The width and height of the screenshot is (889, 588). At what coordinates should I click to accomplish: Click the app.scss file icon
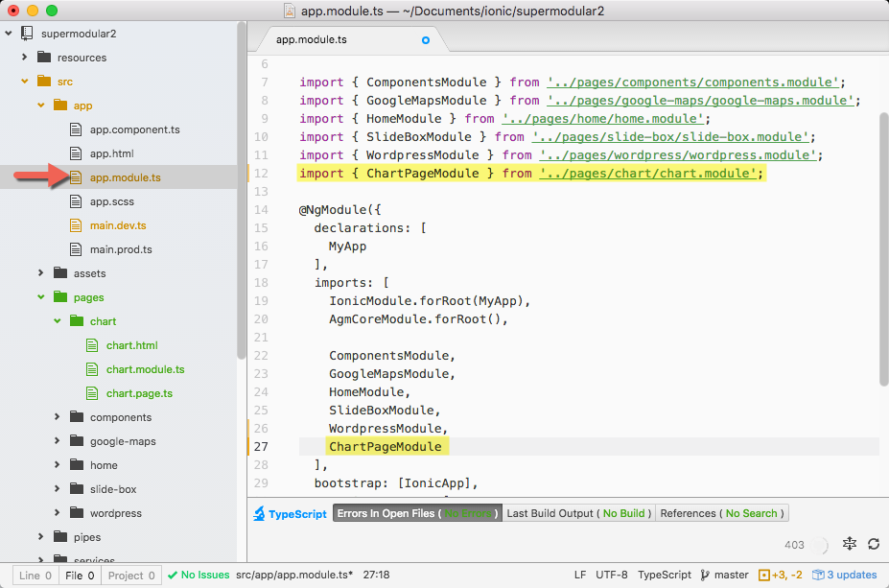(x=76, y=201)
